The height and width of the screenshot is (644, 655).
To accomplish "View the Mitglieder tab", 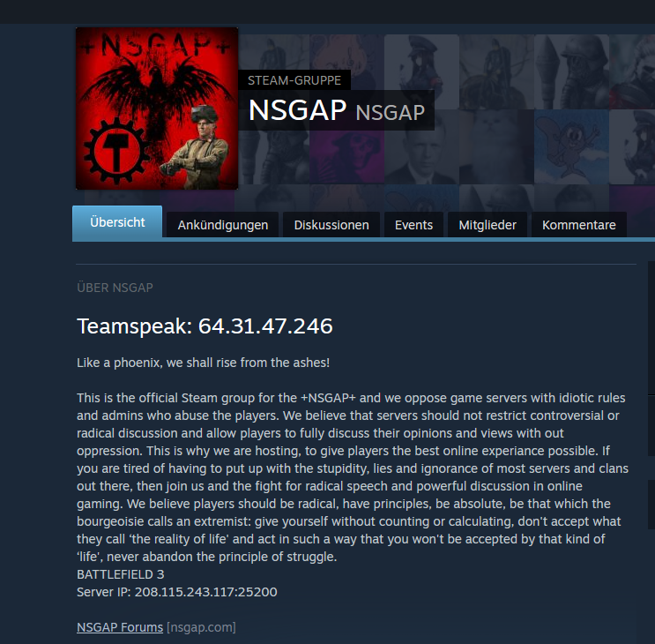I will tap(488, 225).
